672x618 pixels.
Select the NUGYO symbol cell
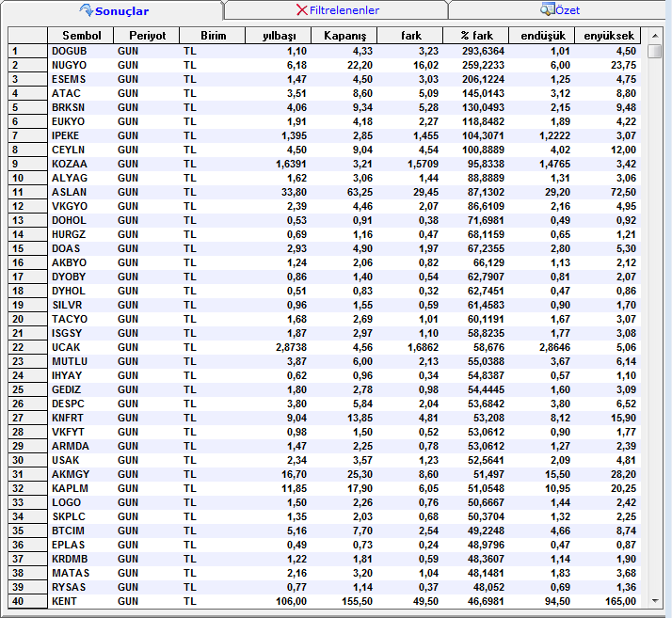81,65
